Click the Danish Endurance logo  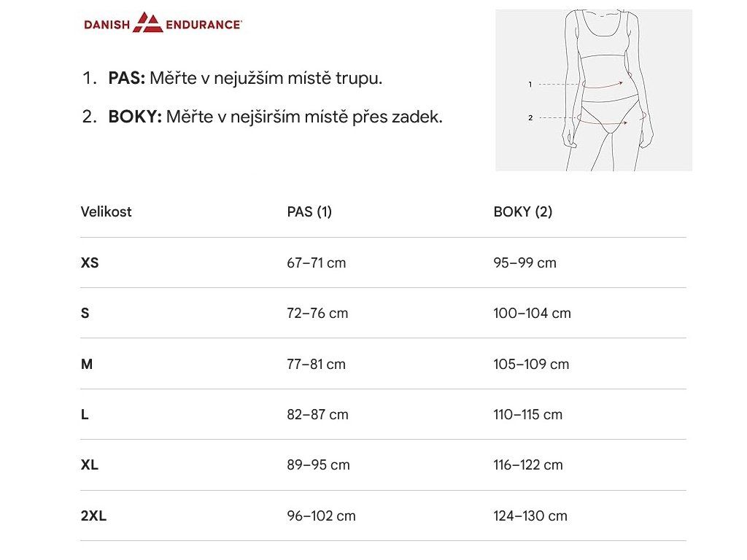163,23
